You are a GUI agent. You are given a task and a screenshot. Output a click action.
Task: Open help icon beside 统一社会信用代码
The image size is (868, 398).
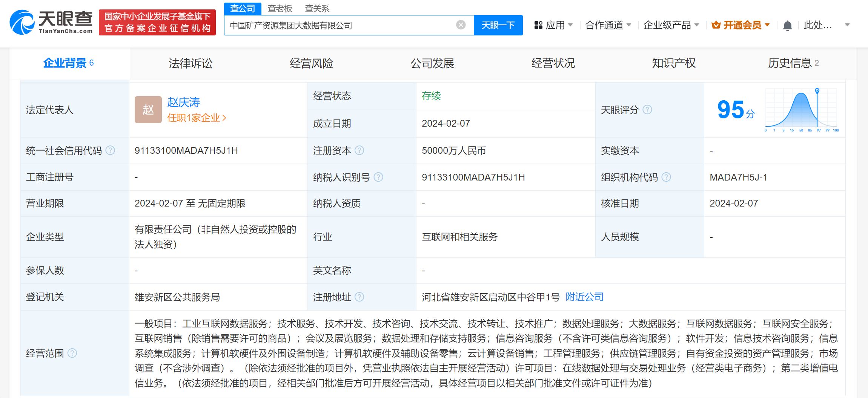[110, 150]
